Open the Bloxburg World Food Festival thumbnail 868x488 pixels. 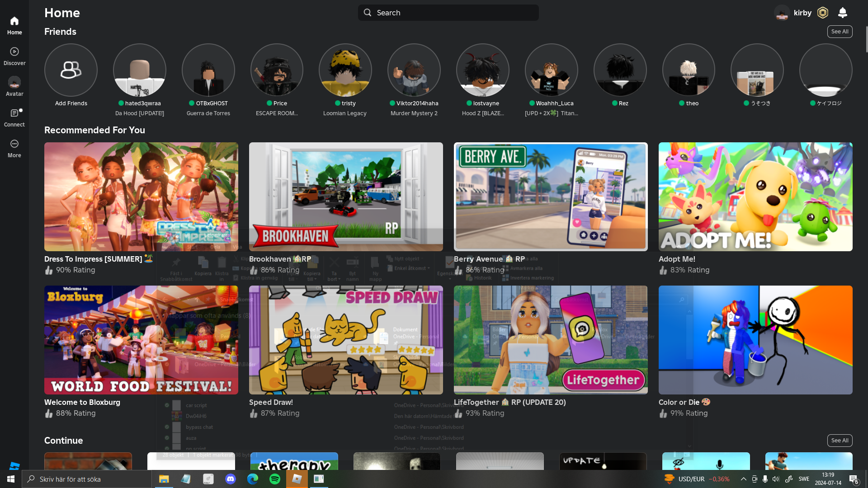(x=141, y=340)
